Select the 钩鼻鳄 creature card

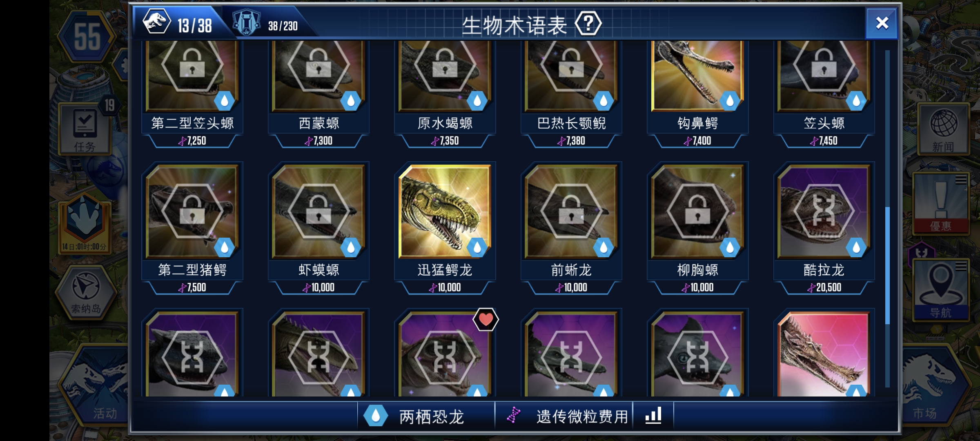(x=697, y=95)
